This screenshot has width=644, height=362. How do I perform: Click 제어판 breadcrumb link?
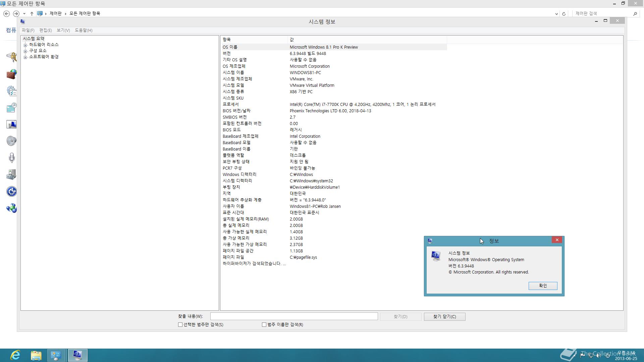point(56,13)
